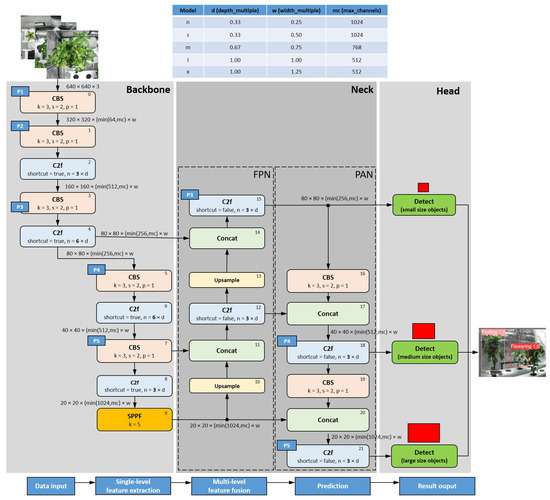
Task: Click the PAN label
Action: tap(364, 175)
